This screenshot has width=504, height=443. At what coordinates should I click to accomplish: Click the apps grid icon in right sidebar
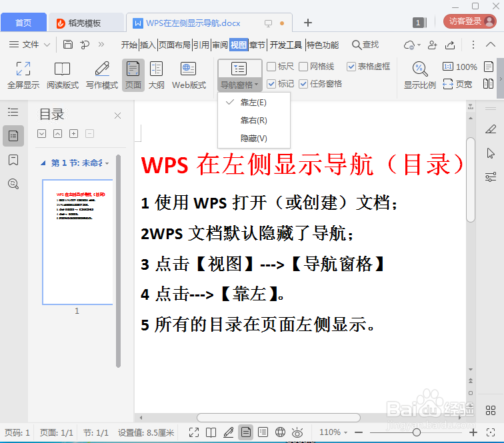pyautogui.click(x=491, y=410)
